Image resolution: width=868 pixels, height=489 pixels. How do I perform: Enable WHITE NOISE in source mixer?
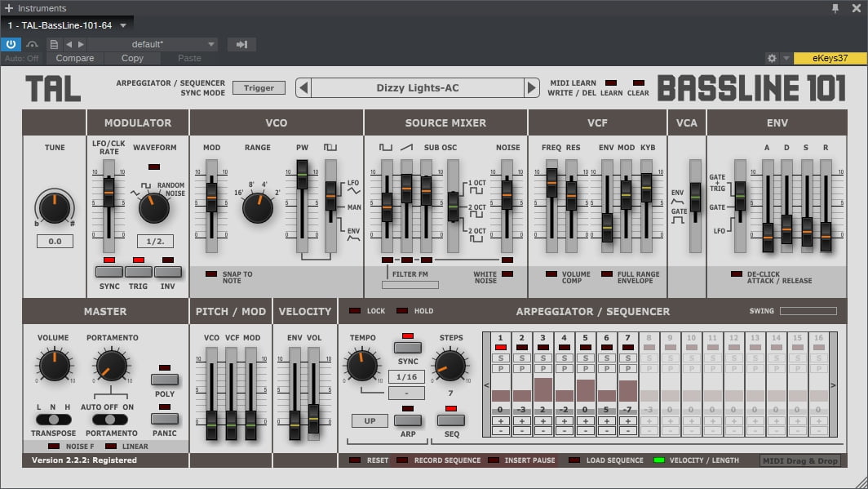pyautogui.click(x=507, y=274)
